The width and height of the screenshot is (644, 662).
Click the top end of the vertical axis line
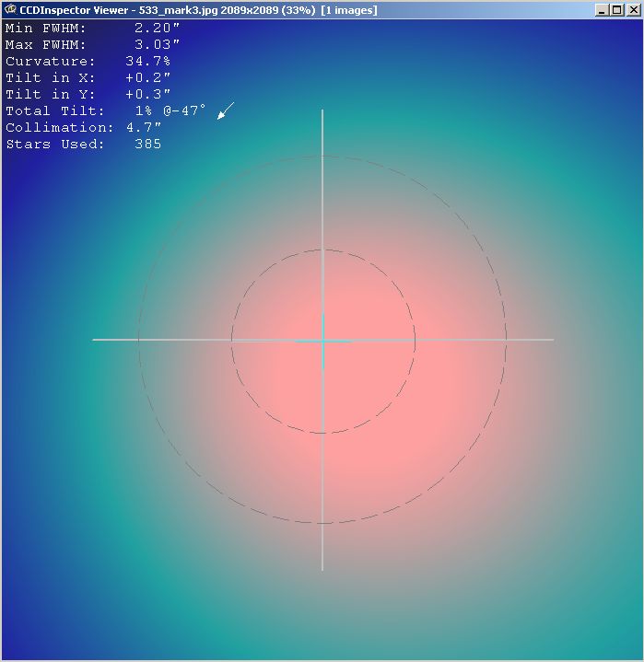[x=322, y=112]
